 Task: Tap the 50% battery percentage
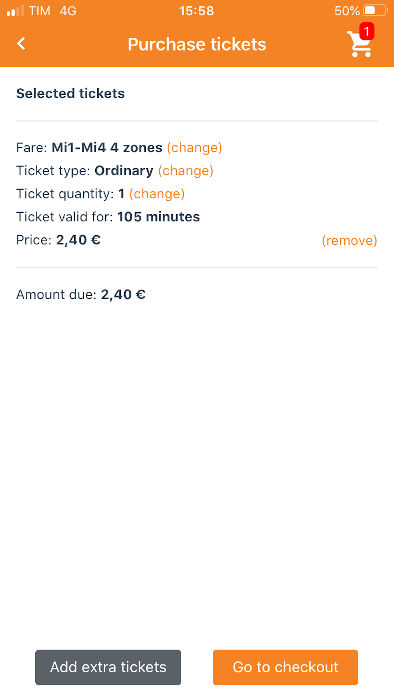[x=347, y=11]
